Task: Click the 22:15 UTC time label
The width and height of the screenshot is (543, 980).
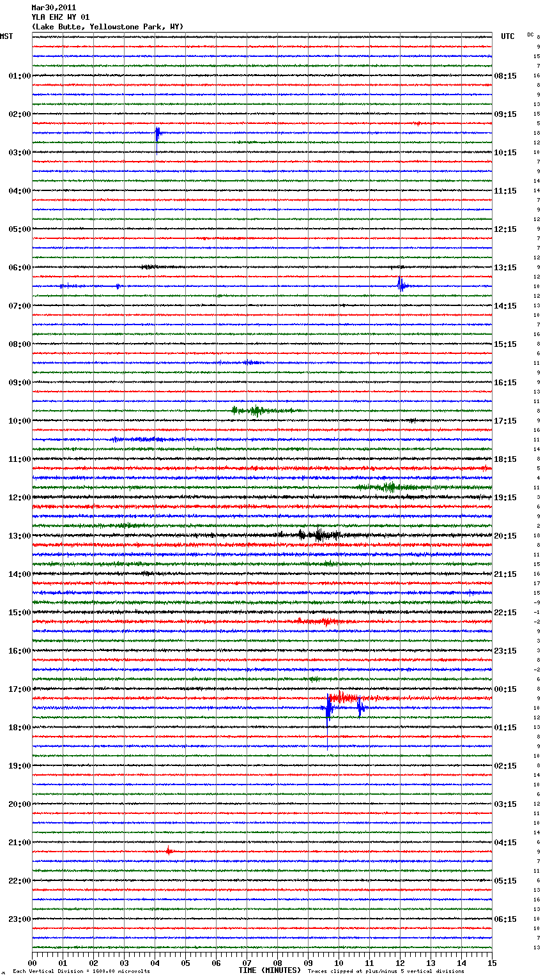Action: coord(505,613)
